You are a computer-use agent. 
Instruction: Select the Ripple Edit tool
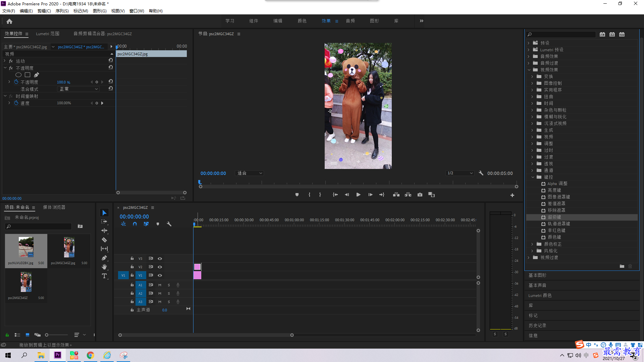[104, 231]
